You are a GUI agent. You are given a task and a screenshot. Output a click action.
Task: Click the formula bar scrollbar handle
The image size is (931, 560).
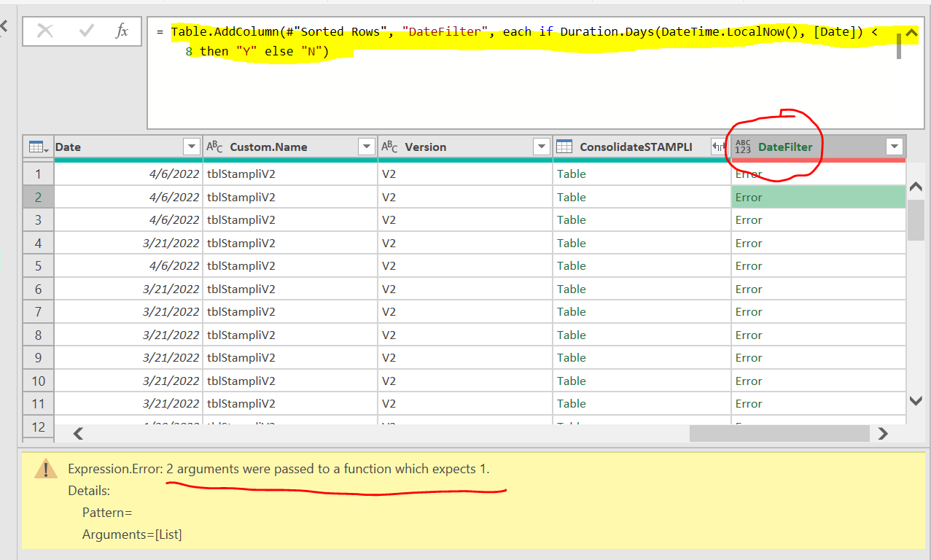pyautogui.click(x=899, y=46)
